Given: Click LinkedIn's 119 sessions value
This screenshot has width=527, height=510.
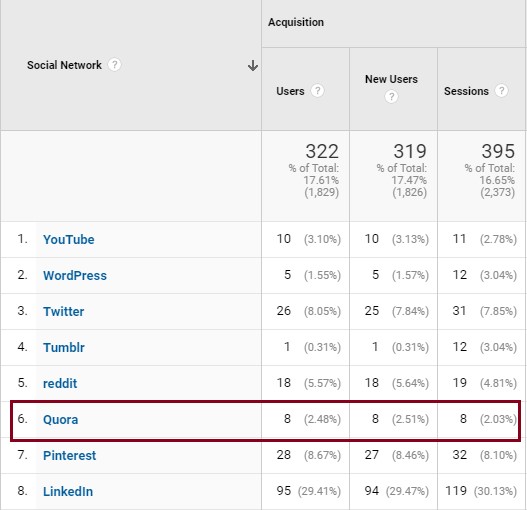Looking at the screenshot, I should click(456, 491).
